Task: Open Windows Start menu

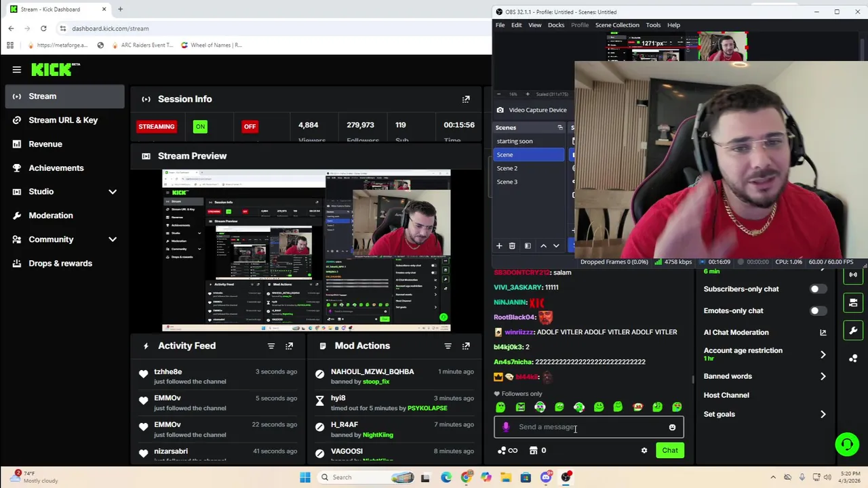Action: coord(305,477)
